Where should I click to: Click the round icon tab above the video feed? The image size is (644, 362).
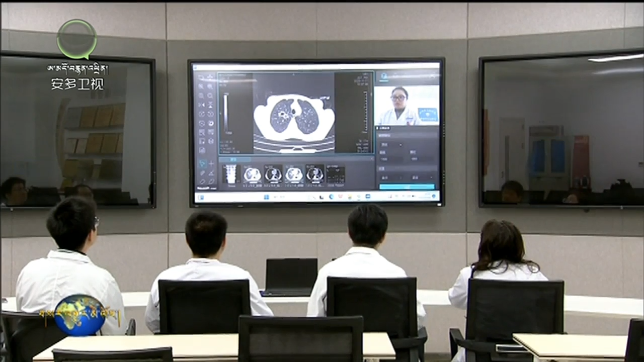(x=384, y=76)
